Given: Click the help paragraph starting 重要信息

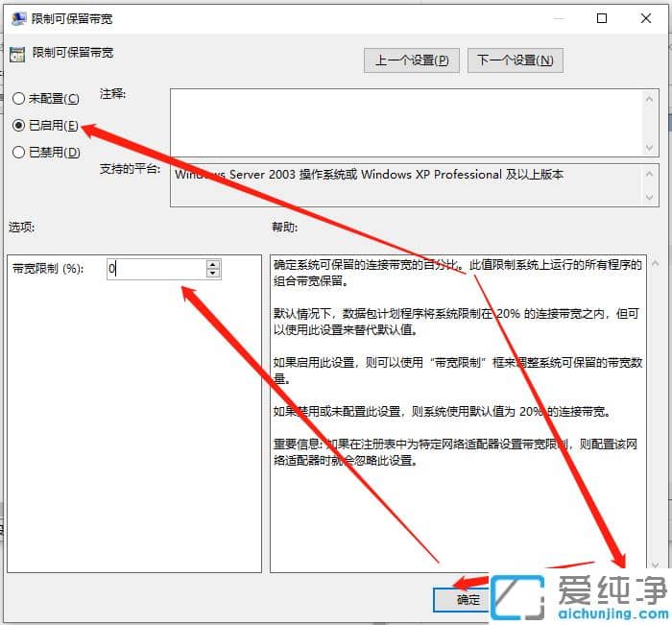Looking at the screenshot, I should pos(456,452).
